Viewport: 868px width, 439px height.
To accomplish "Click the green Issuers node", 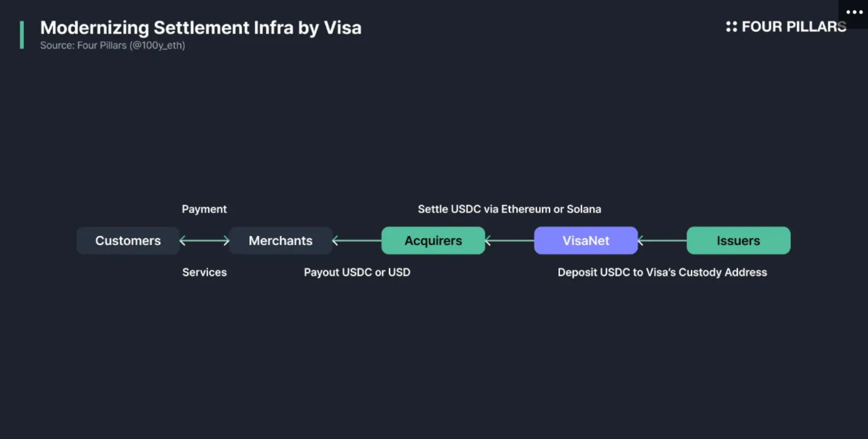I will tap(738, 240).
